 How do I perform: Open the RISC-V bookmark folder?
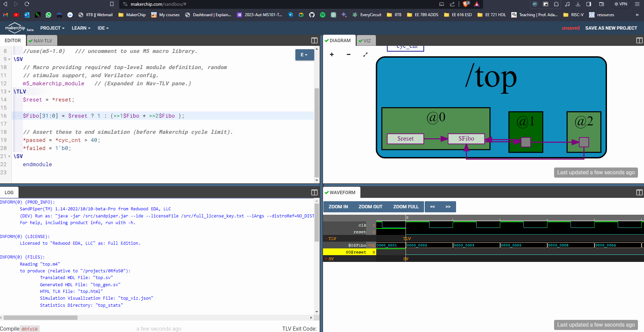pos(573,15)
